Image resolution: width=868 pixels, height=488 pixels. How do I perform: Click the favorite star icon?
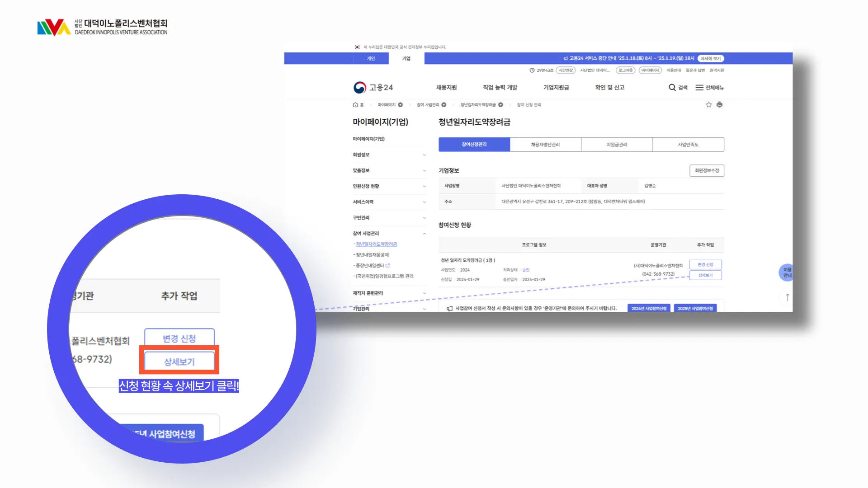point(708,105)
